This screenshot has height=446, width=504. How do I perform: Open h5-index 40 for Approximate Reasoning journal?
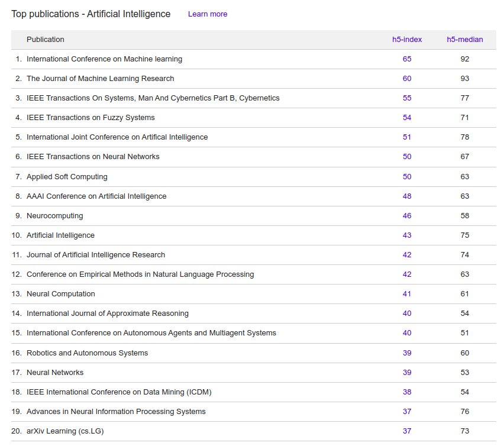pyautogui.click(x=407, y=314)
